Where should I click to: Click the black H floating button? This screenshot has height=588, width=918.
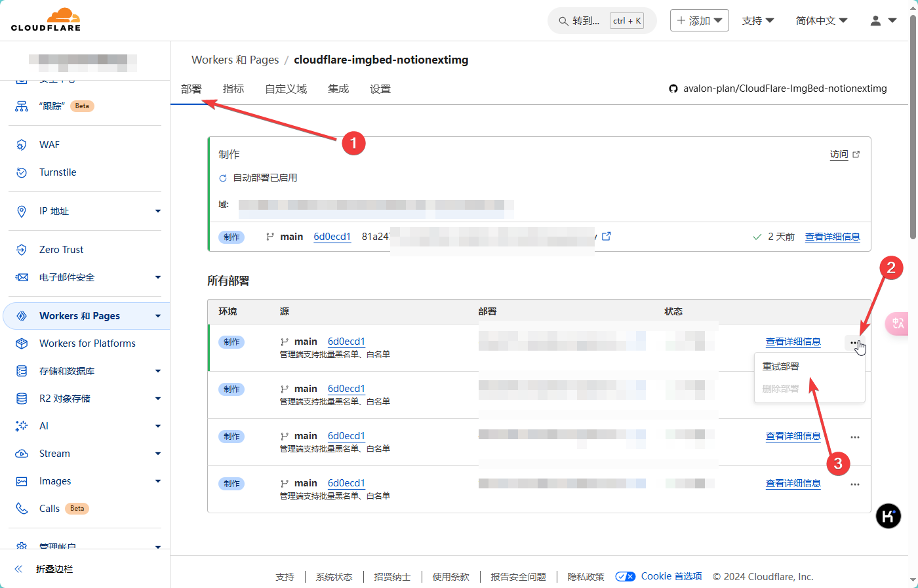coord(888,516)
